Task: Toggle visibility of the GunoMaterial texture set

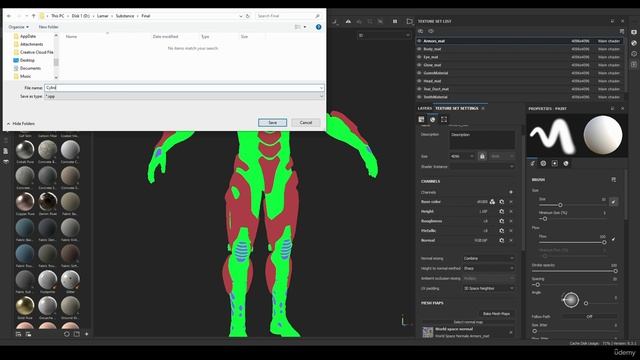Action: click(419, 73)
